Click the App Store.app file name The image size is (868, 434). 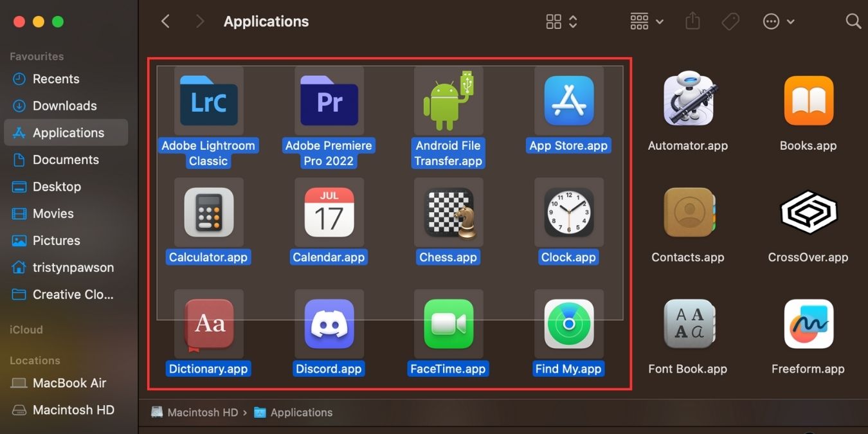point(568,145)
